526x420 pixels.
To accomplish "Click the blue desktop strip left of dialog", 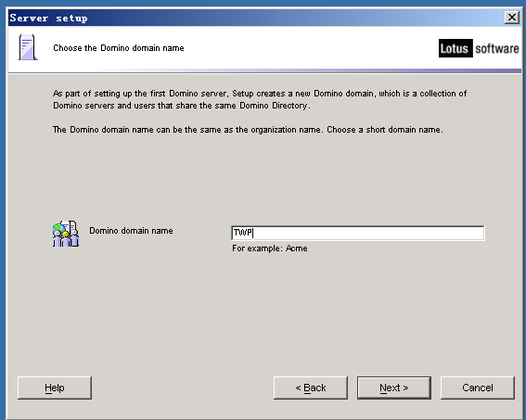I will (3, 214).
